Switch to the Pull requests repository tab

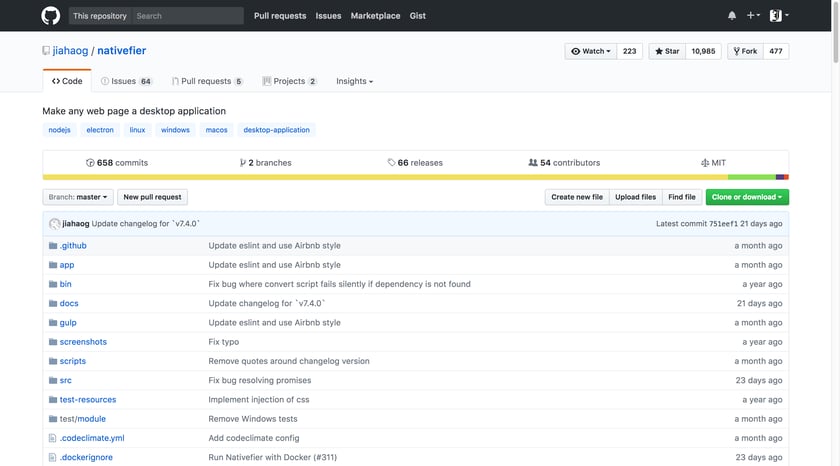pyautogui.click(x=207, y=81)
